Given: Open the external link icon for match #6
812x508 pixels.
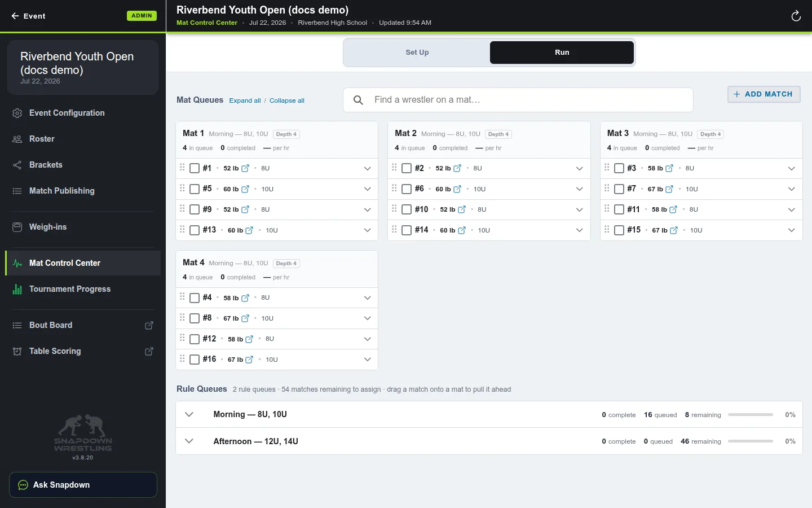Looking at the screenshot, I should click(x=457, y=189).
